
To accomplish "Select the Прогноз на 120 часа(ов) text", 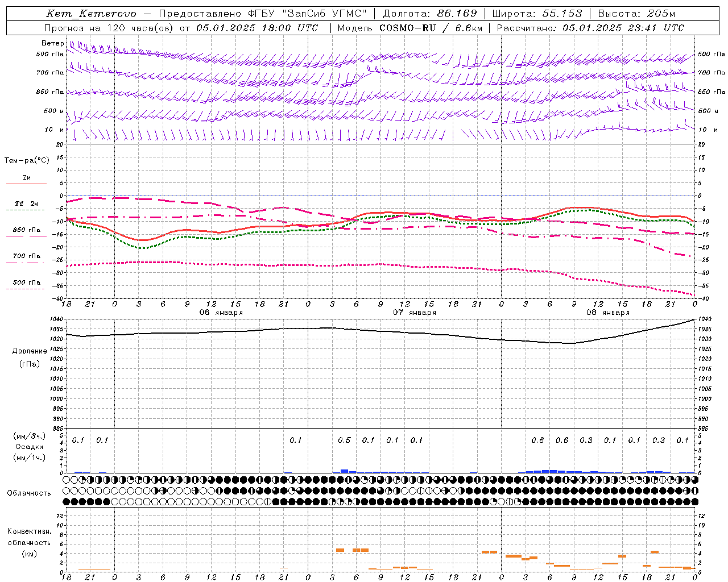I will (110, 28).
